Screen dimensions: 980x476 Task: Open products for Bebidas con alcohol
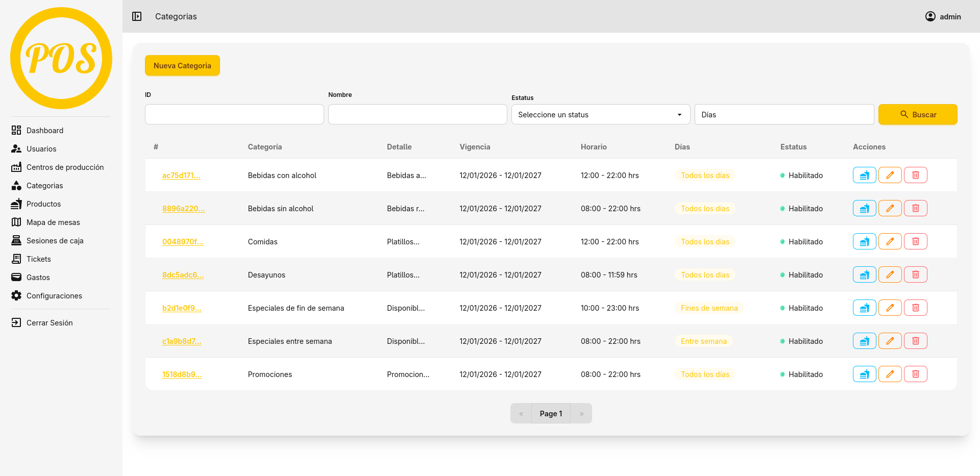point(864,175)
